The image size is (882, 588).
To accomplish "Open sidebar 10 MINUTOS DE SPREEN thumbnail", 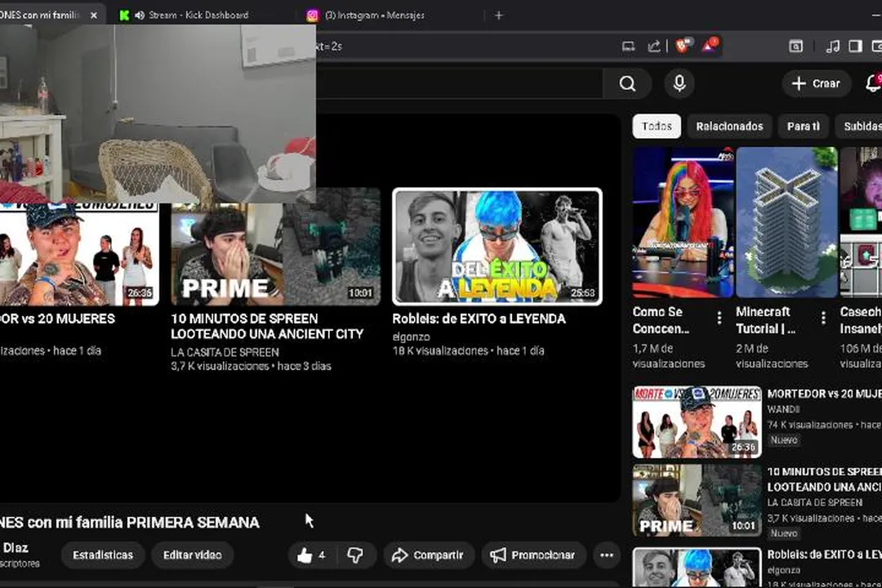I will [697, 501].
